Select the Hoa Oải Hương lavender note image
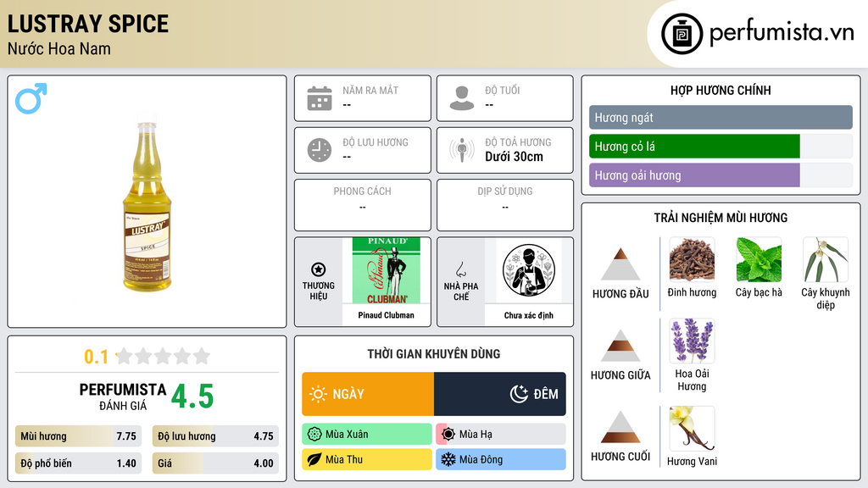The image size is (868, 488). tap(692, 341)
